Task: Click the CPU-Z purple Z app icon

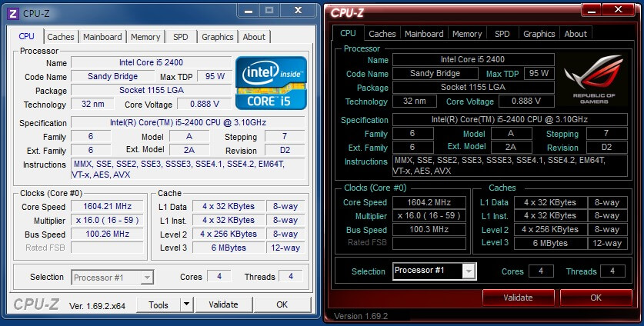Action: pos(13,14)
